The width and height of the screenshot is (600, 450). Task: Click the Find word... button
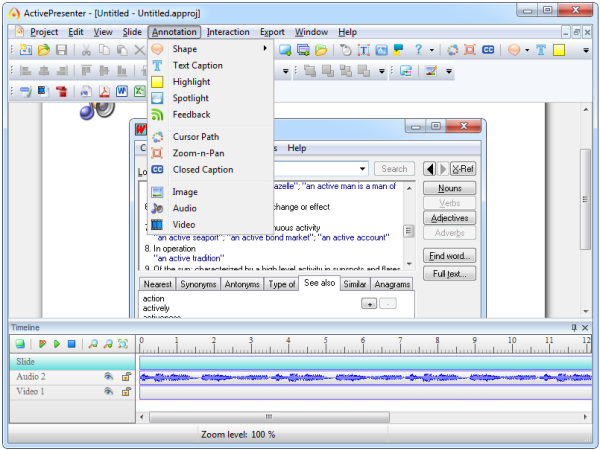coord(449,256)
